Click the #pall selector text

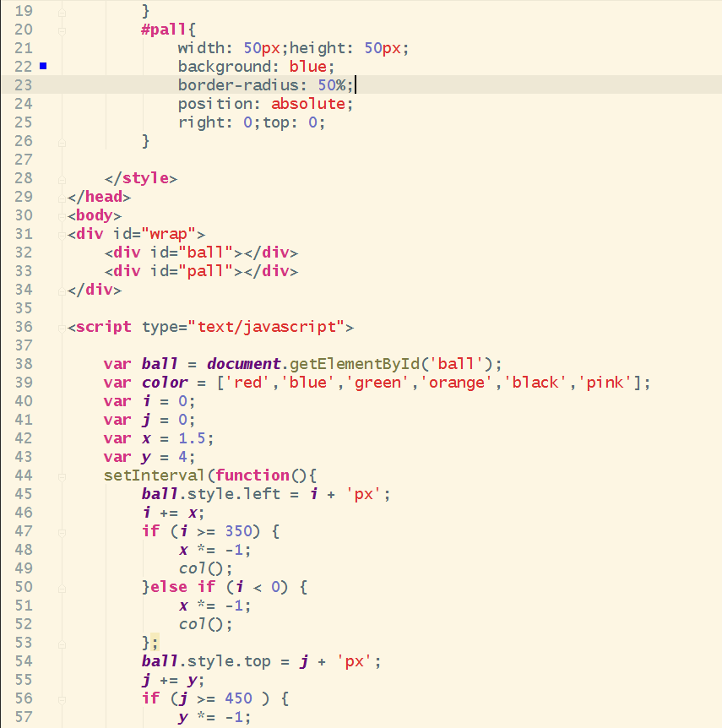tap(164, 30)
